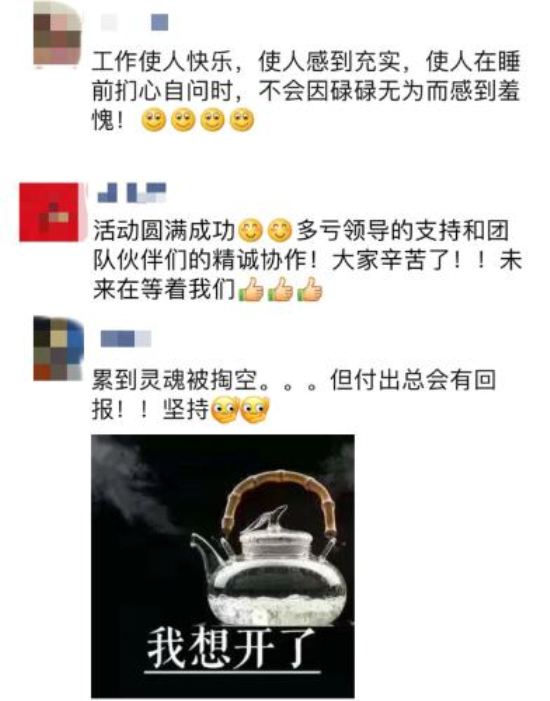
Task: Select the post text 累到灵魂被掏空
Action: coord(176,380)
